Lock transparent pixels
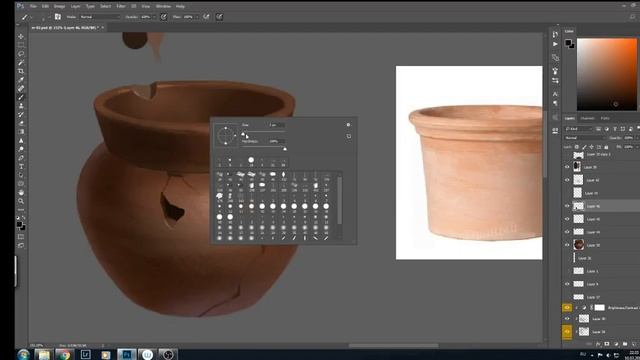This screenshot has height=360, width=640. (x=577, y=147)
